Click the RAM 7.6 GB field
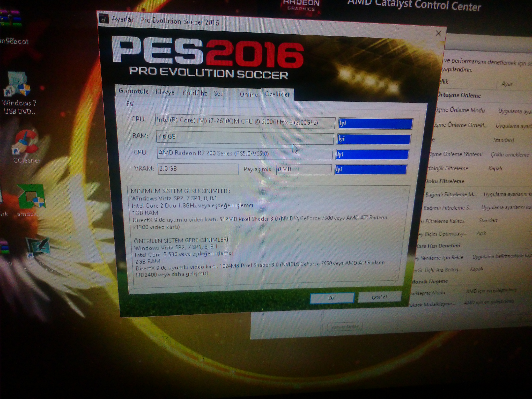The height and width of the screenshot is (399, 532). click(245, 138)
